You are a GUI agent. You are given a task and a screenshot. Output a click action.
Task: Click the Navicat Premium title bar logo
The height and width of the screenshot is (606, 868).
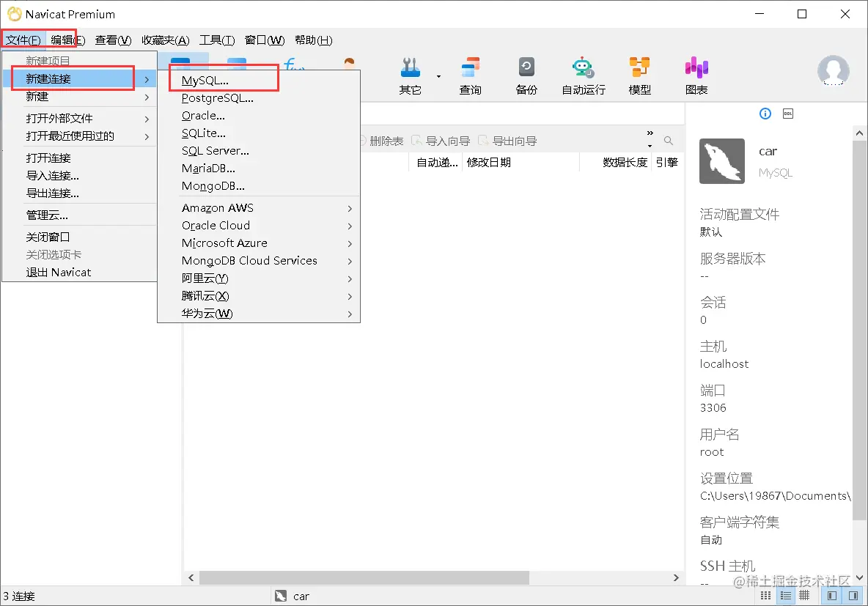14,14
